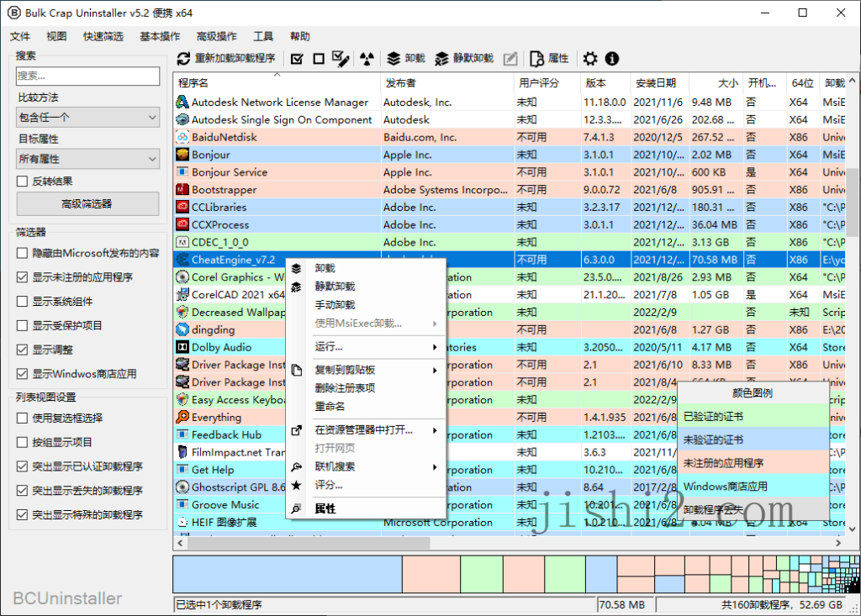Sort by the 发布者 column header
This screenshot has width=861, height=616.
point(446,83)
